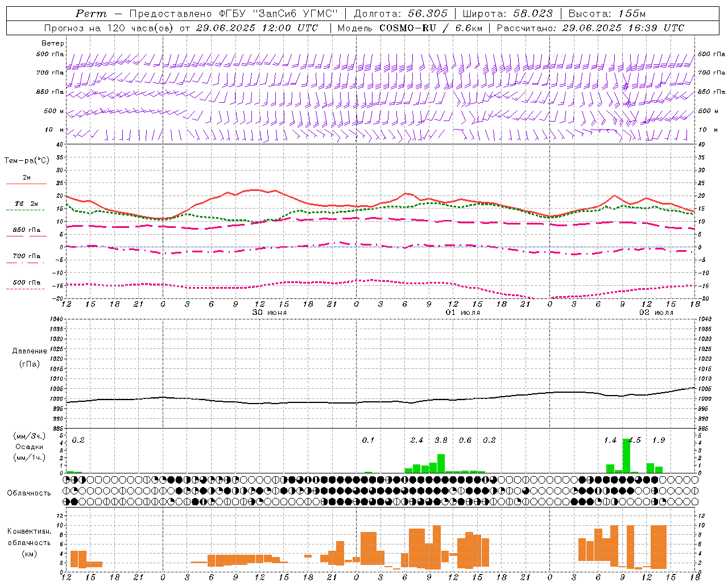Click the 'Рассчитано: 29.06.2025 16:39 UTC' timestamp
This screenshot has height=582, width=728.
590,28
